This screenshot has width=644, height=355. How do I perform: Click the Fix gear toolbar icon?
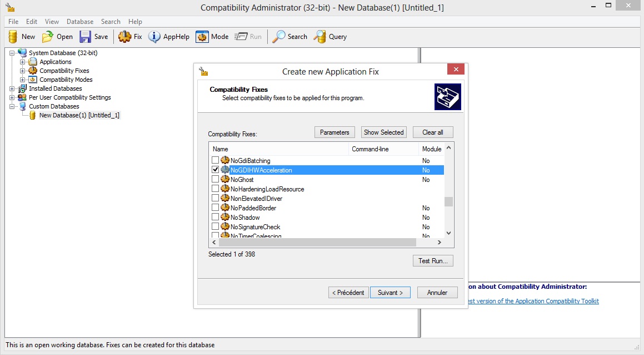coord(124,37)
